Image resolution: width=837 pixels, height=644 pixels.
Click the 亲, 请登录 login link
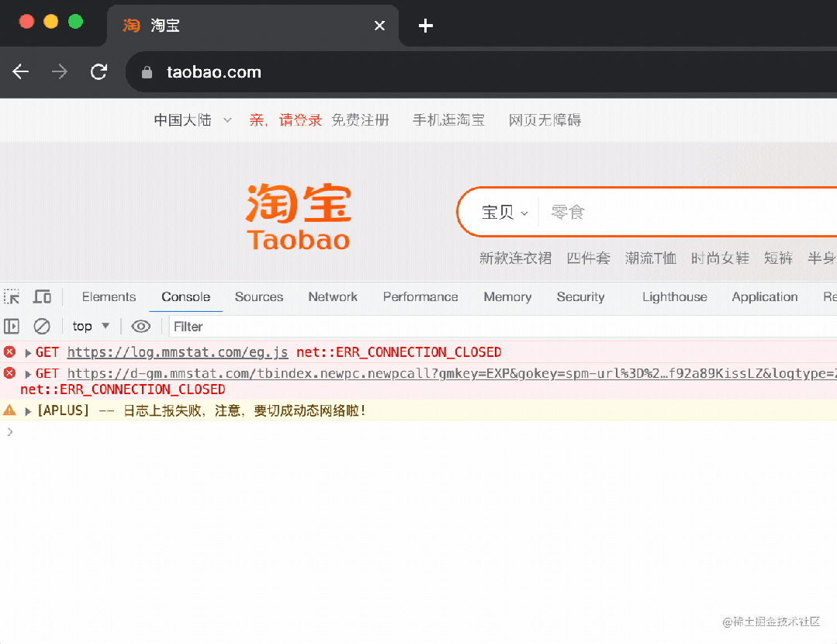(285, 120)
